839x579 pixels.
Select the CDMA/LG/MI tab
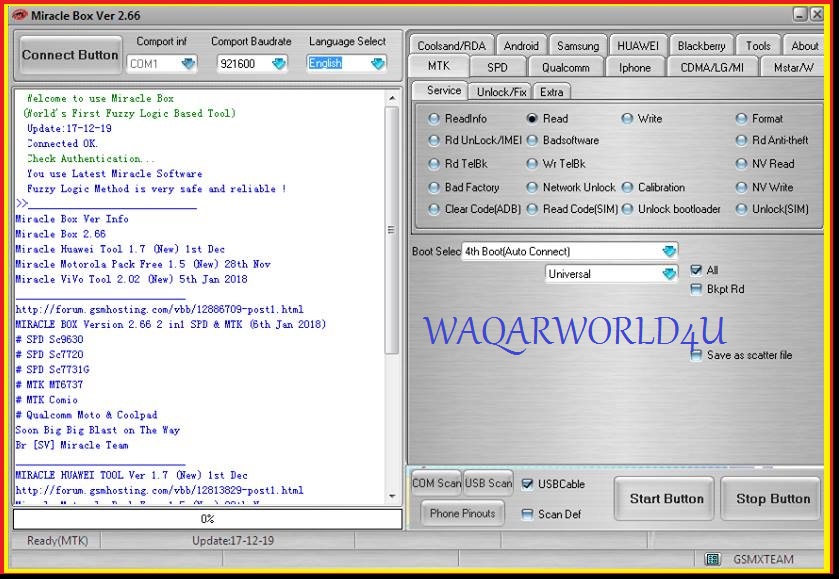pyautogui.click(x=712, y=67)
